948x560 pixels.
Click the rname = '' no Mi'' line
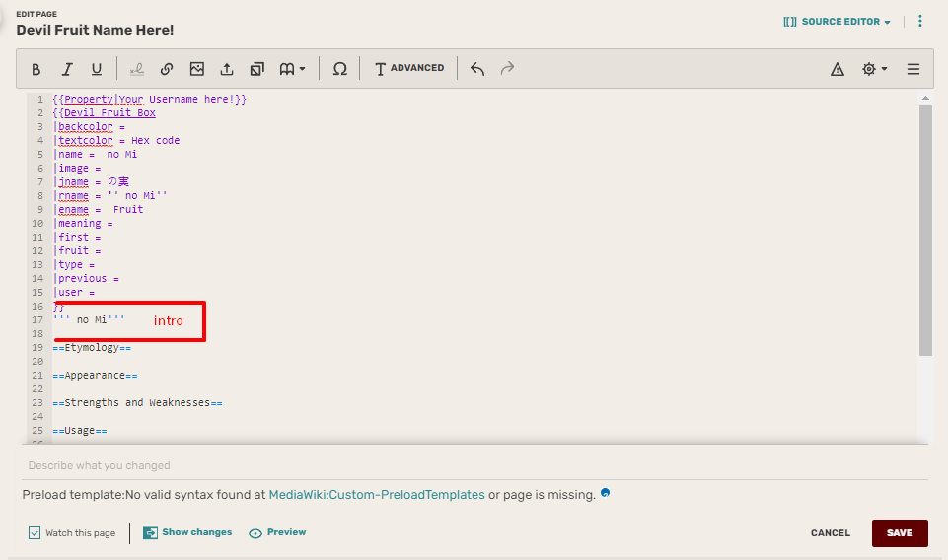point(110,196)
